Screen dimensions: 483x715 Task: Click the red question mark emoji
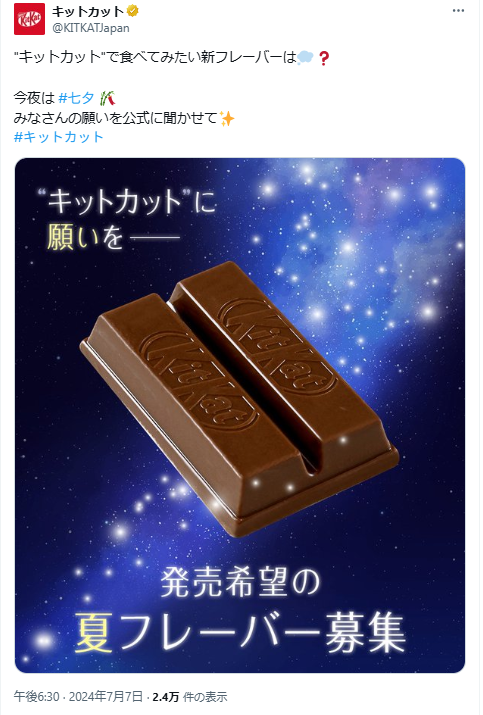323,58
